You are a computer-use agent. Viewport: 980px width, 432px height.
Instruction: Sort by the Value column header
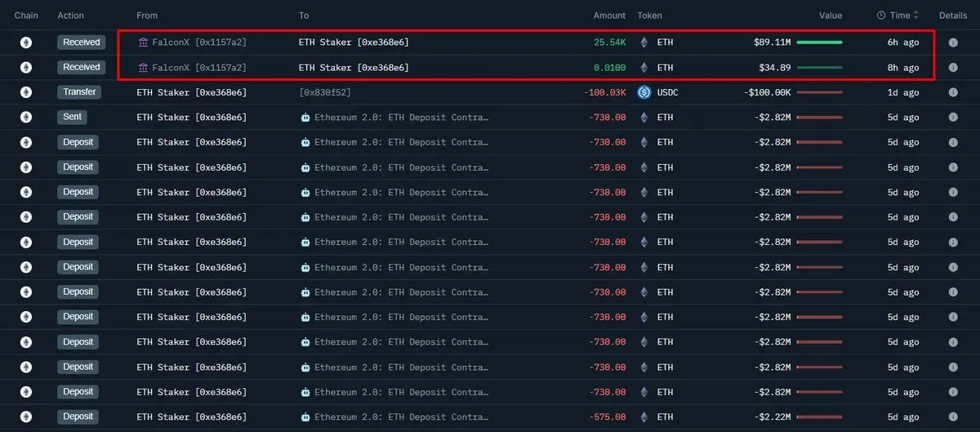coord(831,16)
